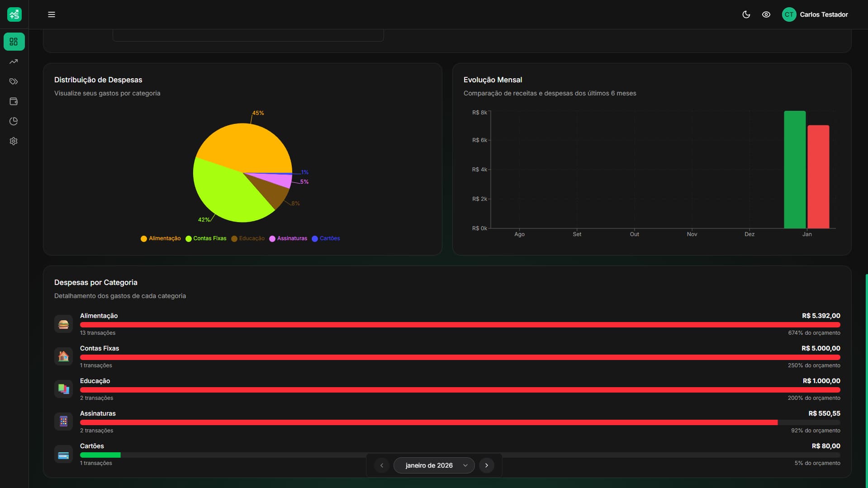
Task: Open settings using the gear icon
Action: [14, 141]
